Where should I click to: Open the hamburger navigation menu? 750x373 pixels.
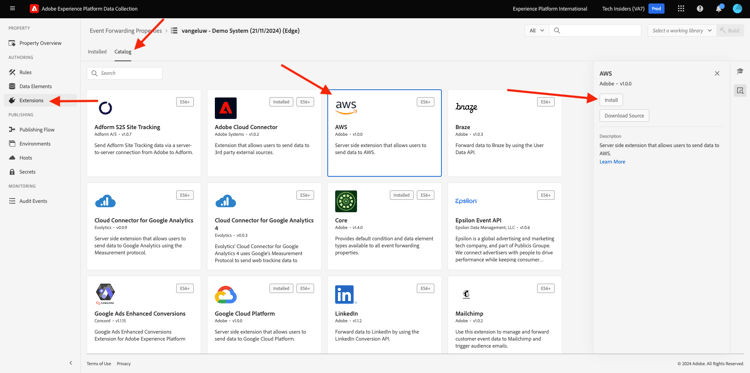[x=12, y=9]
